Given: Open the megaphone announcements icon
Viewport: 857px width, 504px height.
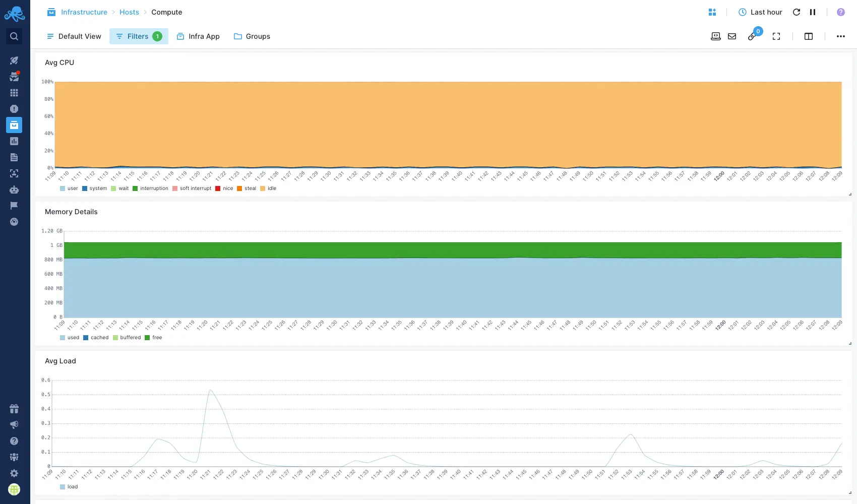Looking at the screenshot, I should pos(14,425).
